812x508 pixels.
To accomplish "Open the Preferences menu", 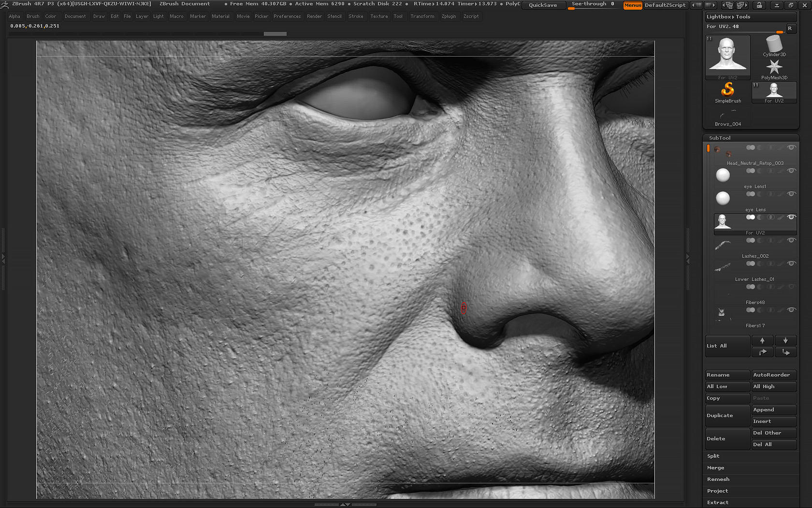I will pyautogui.click(x=287, y=16).
